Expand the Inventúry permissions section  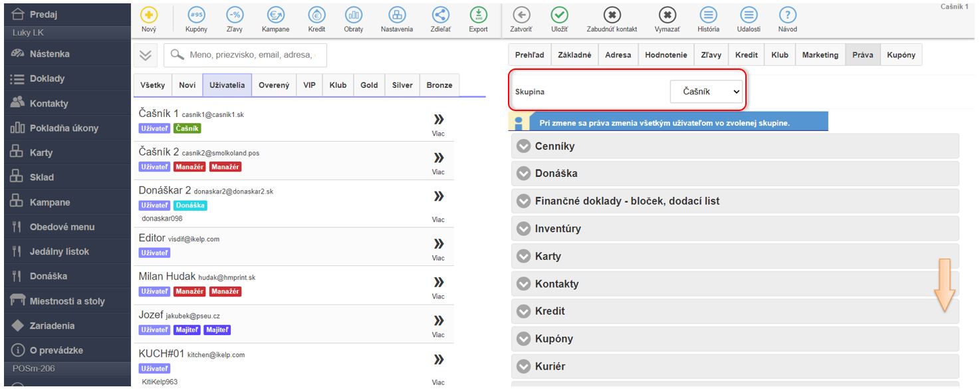(x=524, y=229)
